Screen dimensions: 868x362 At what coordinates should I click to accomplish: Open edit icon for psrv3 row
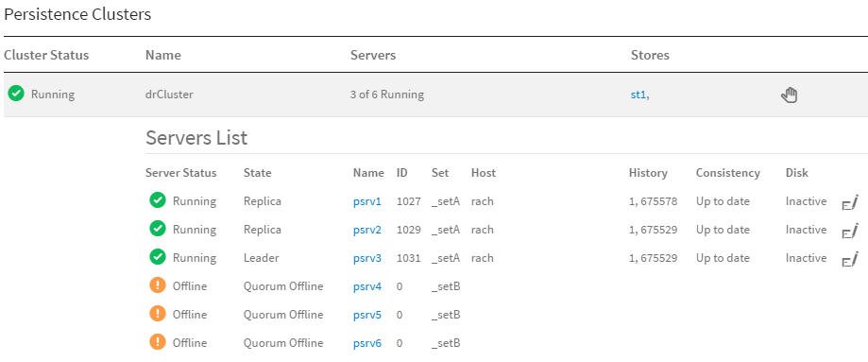pos(849,259)
